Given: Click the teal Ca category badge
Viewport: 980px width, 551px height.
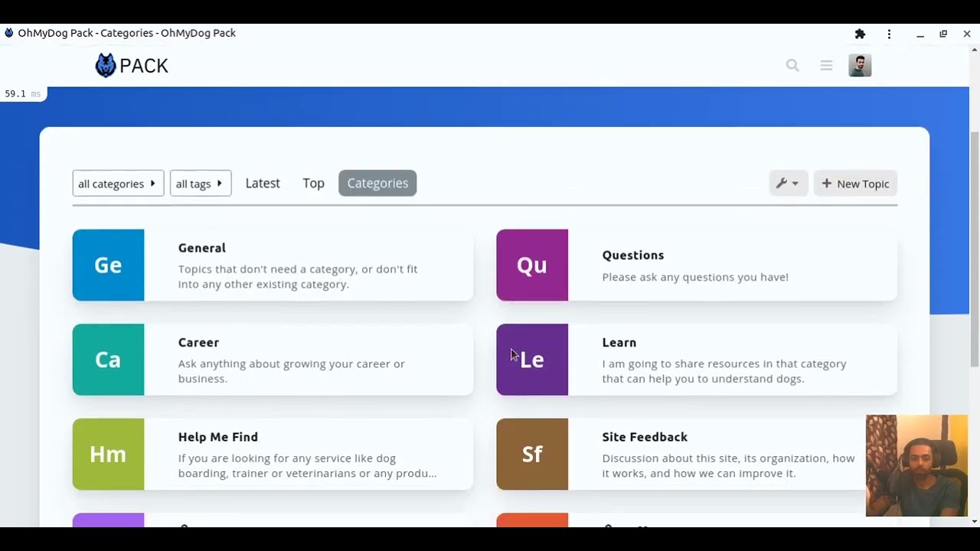Looking at the screenshot, I should click(x=108, y=360).
